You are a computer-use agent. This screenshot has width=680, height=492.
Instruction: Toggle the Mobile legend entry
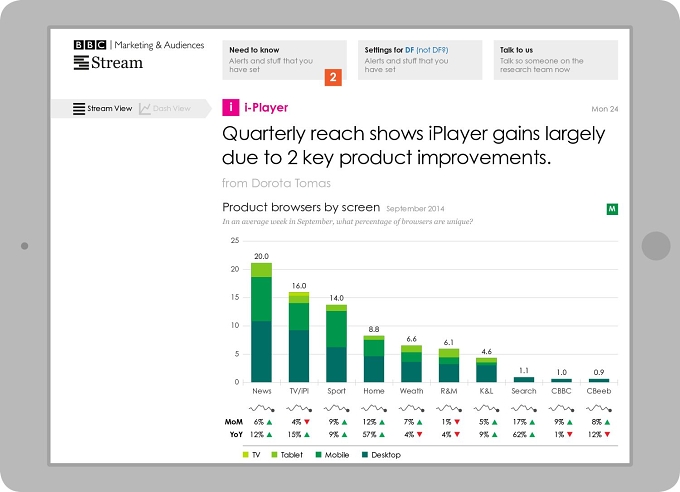click(x=332, y=455)
